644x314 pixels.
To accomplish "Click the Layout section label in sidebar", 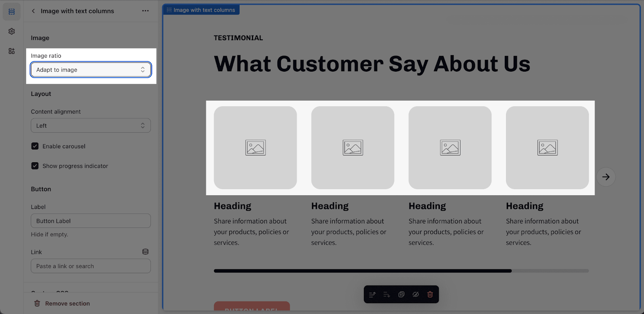I will [41, 94].
